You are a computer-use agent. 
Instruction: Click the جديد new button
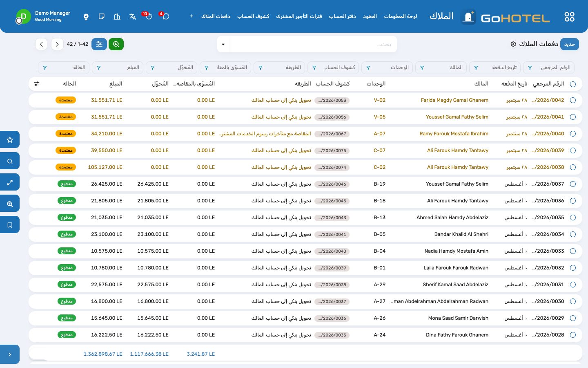[570, 44]
